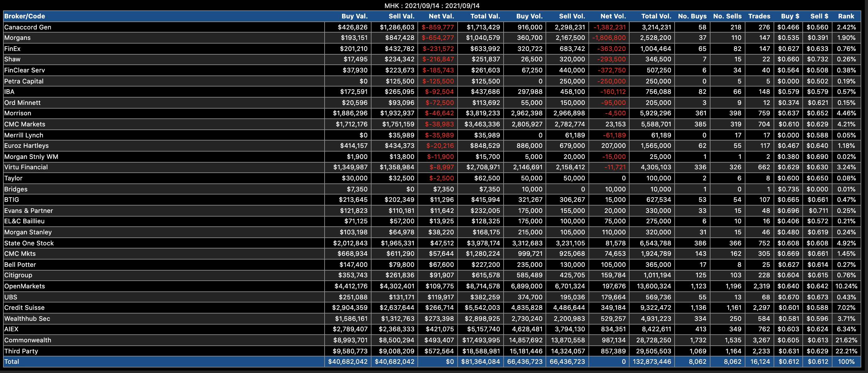
Task: Click the No. Sells column header
Action: click(x=727, y=16)
